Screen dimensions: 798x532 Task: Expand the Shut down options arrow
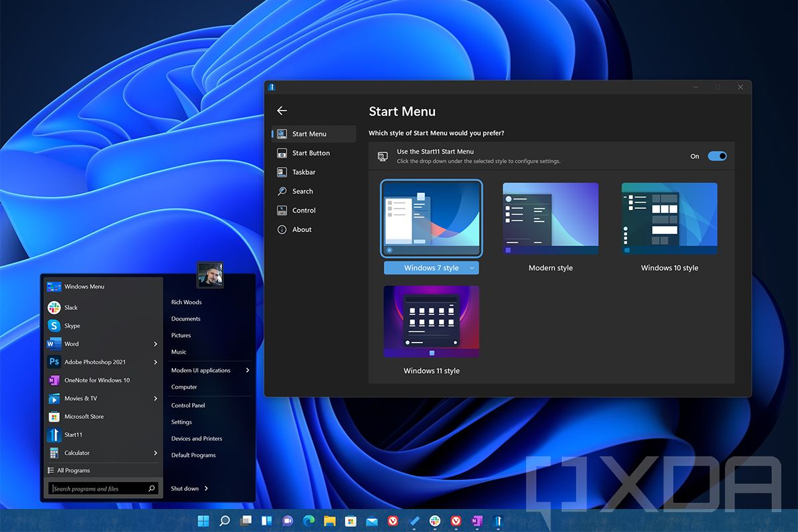pyautogui.click(x=206, y=489)
